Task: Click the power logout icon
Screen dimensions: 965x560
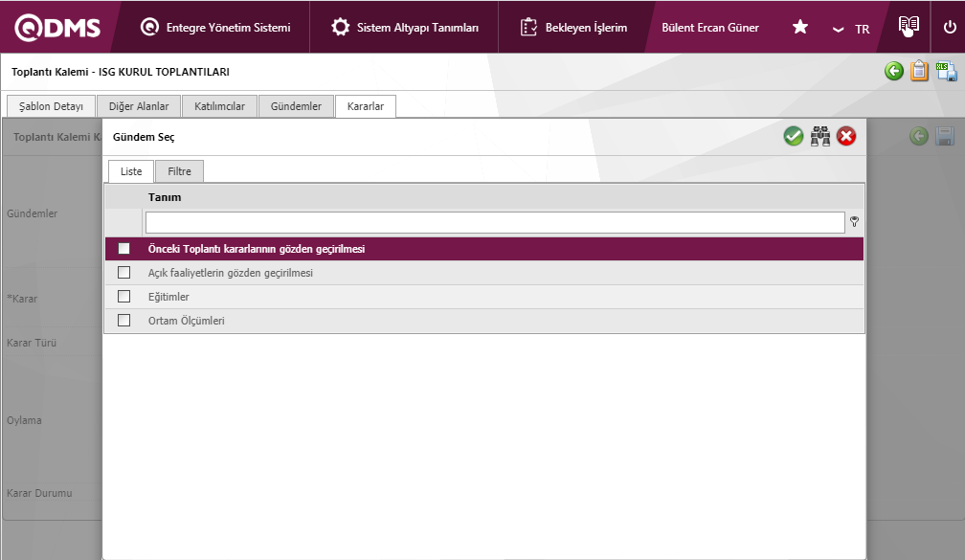Action: [x=950, y=27]
